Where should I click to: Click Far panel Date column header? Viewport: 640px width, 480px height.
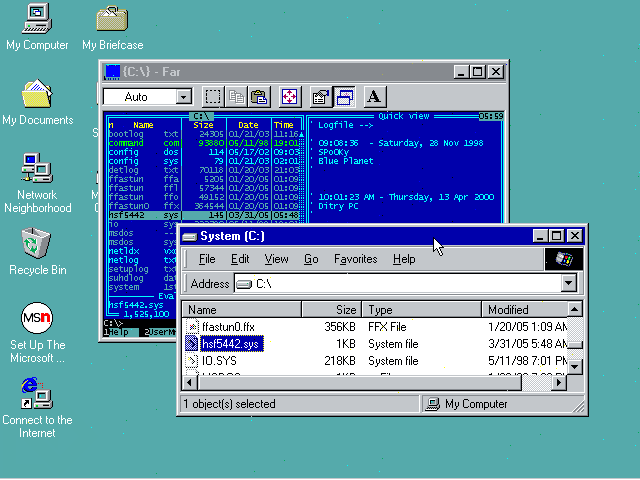(x=248, y=125)
